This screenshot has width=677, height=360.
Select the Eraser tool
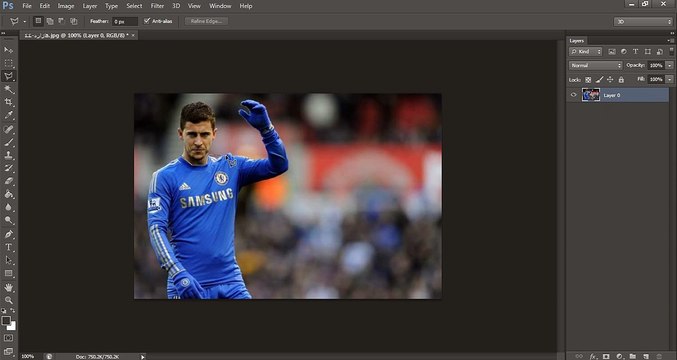tap(8, 181)
